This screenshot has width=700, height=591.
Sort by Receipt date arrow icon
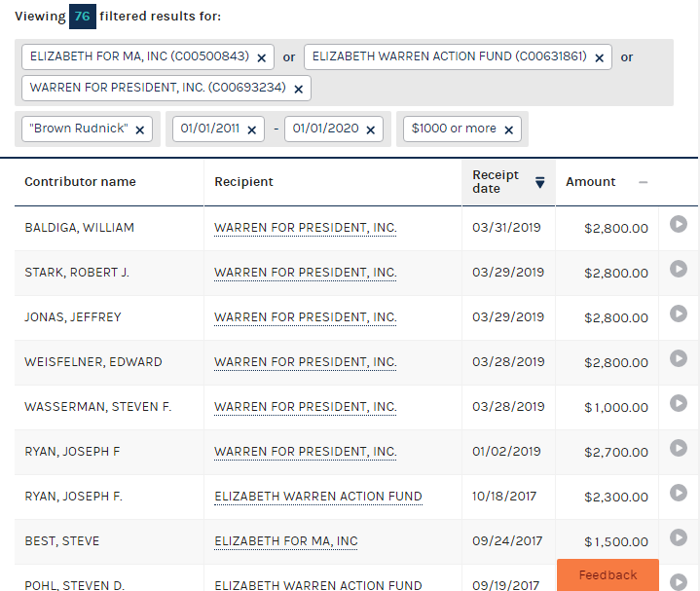tap(539, 182)
